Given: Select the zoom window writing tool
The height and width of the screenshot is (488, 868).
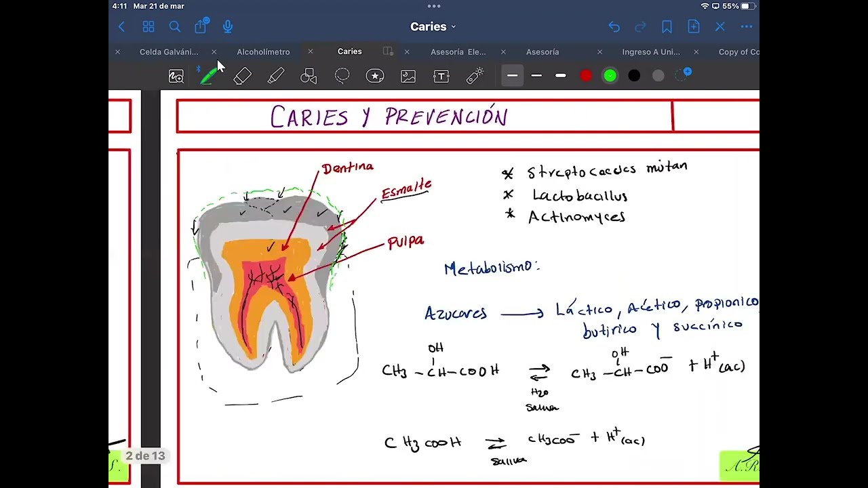Looking at the screenshot, I should point(176,77).
